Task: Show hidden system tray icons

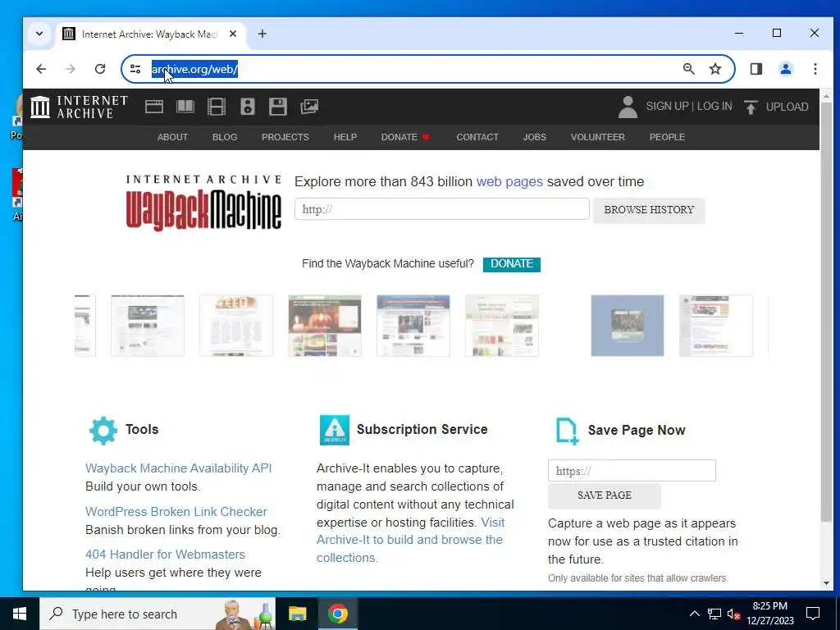Action: click(694, 614)
